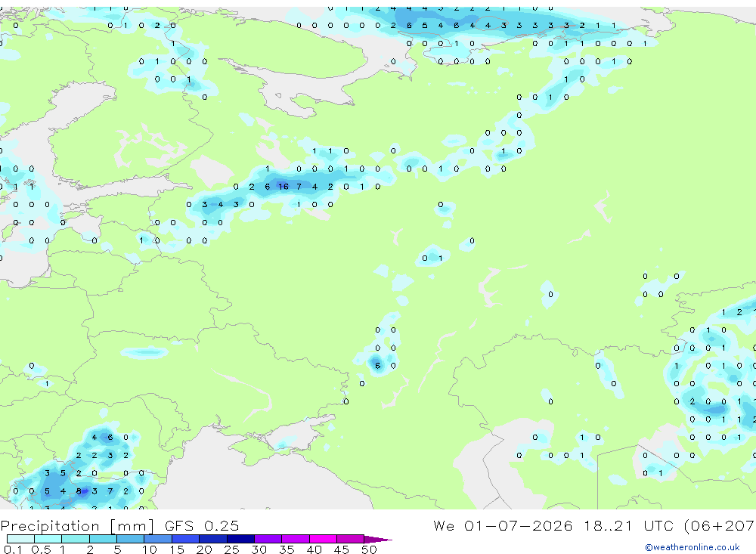
Task: Click the legend tick label '35'
Action: tap(287, 549)
